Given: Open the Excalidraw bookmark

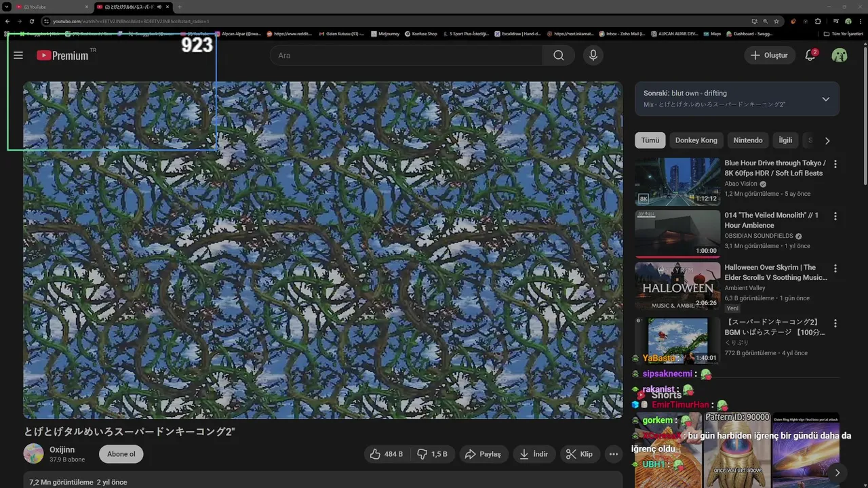Looking at the screenshot, I should click(517, 33).
